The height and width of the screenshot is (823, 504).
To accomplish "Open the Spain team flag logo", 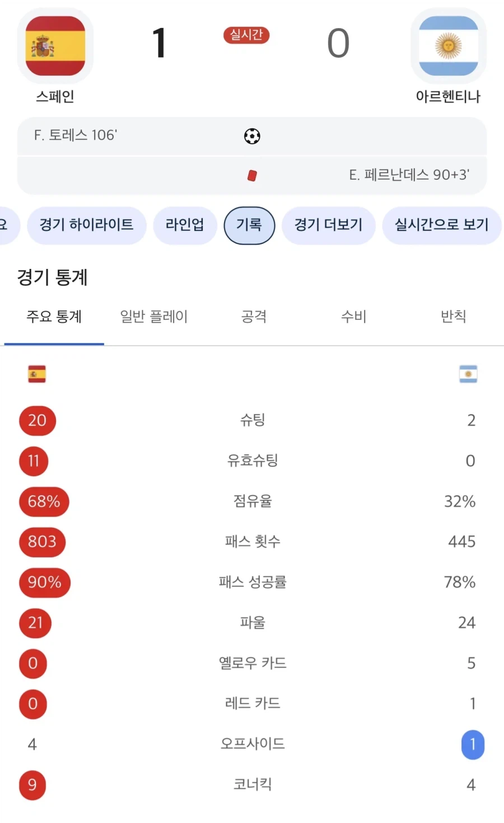I will click(x=55, y=46).
